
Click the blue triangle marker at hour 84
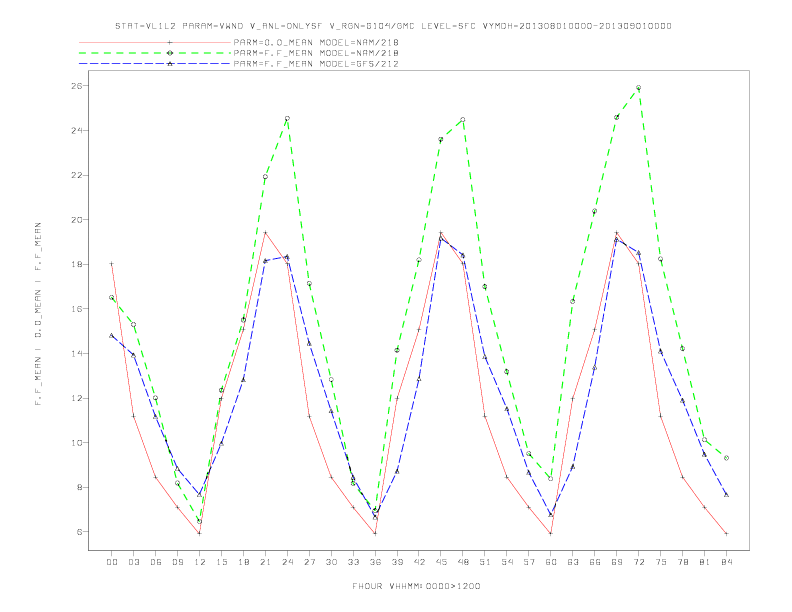pos(726,495)
